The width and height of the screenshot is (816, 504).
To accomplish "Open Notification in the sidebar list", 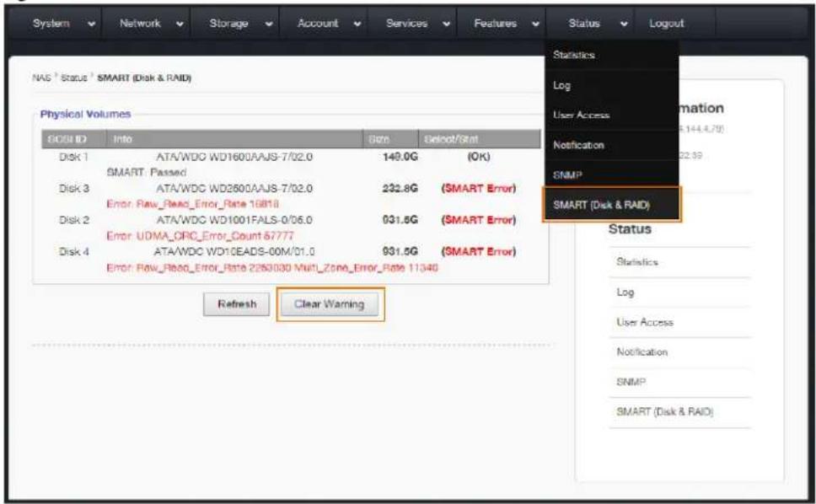I will click(x=642, y=352).
